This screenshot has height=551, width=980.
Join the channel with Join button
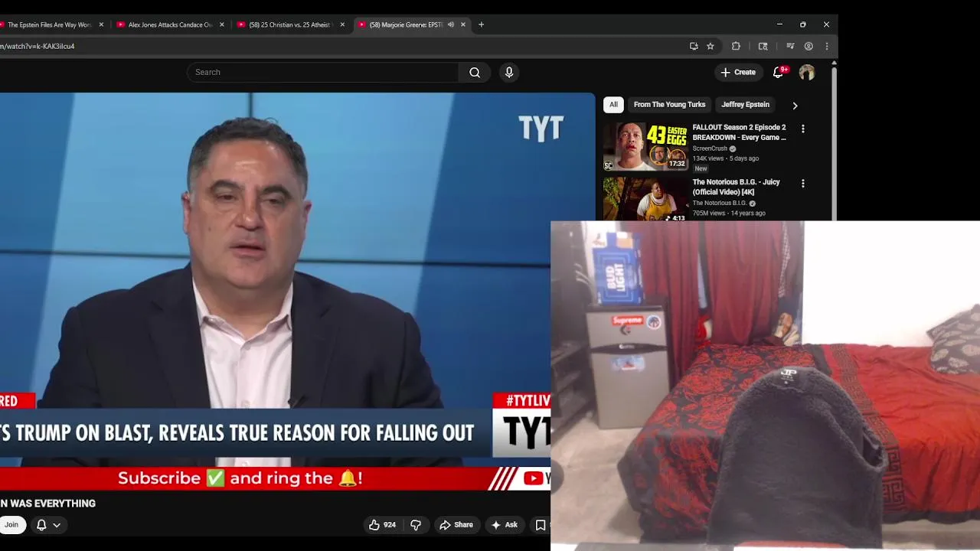coord(11,524)
